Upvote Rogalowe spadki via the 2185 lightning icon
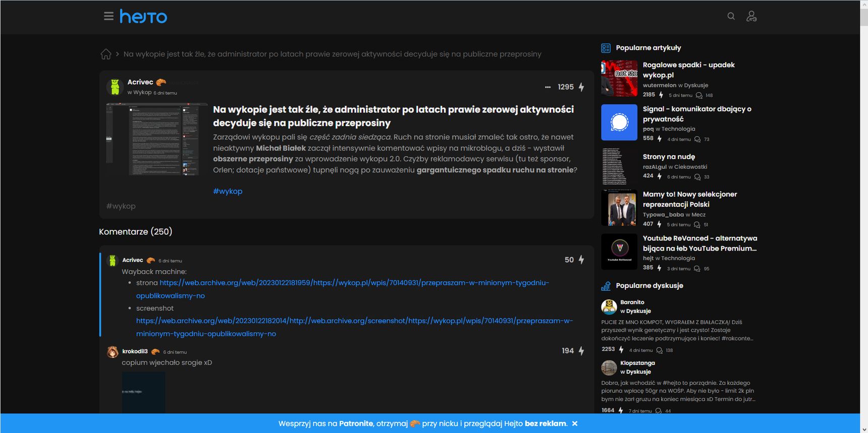 [661, 95]
